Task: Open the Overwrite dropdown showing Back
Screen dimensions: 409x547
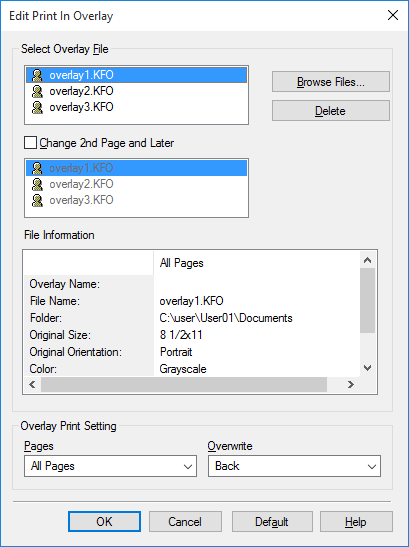Action: [294, 466]
